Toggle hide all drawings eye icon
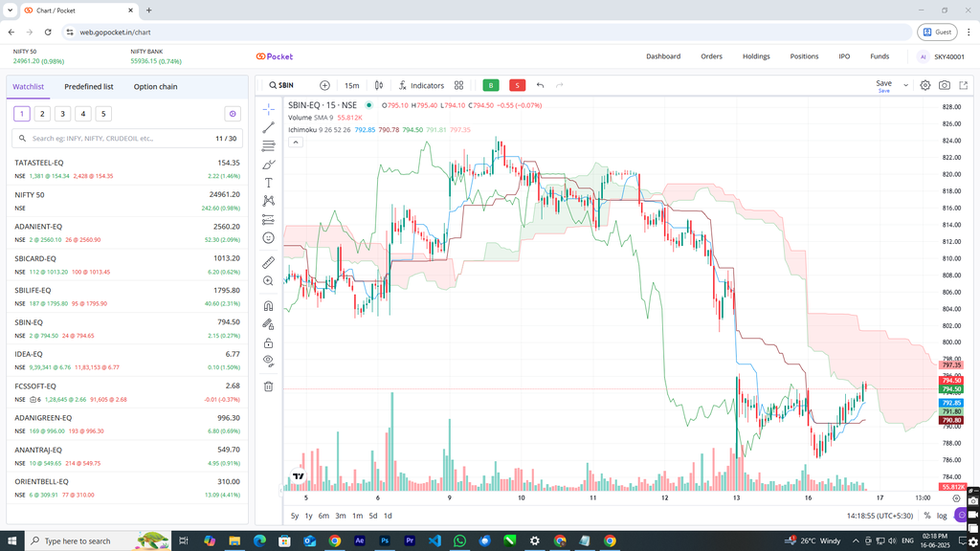980x551 pixels. click(268, 361)
